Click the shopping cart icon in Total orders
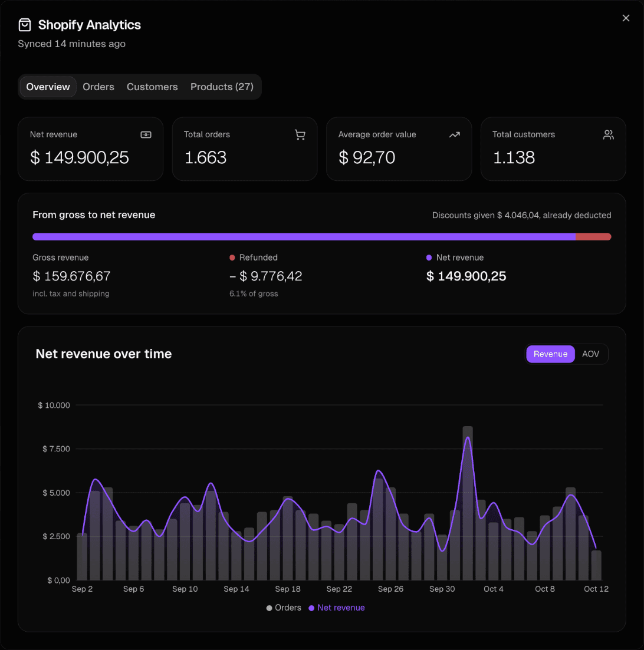 click(300, 135)
